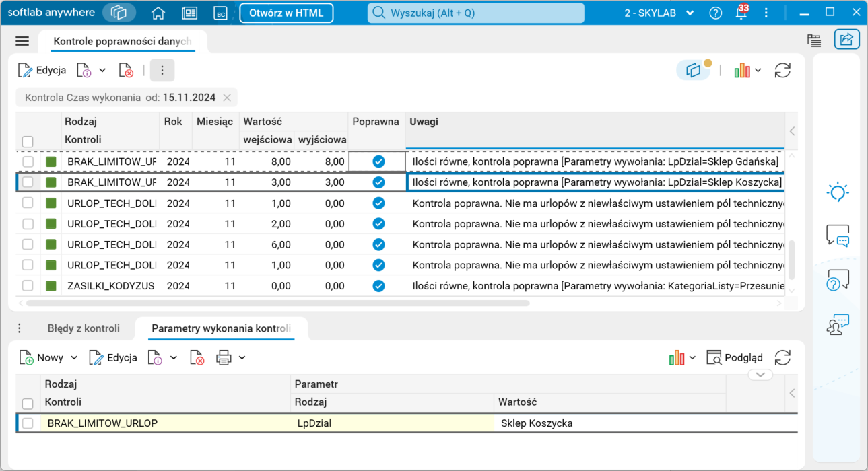
Task: Open the 2 - SKYLAB company dropdown
Action: [x=660, y=13]
